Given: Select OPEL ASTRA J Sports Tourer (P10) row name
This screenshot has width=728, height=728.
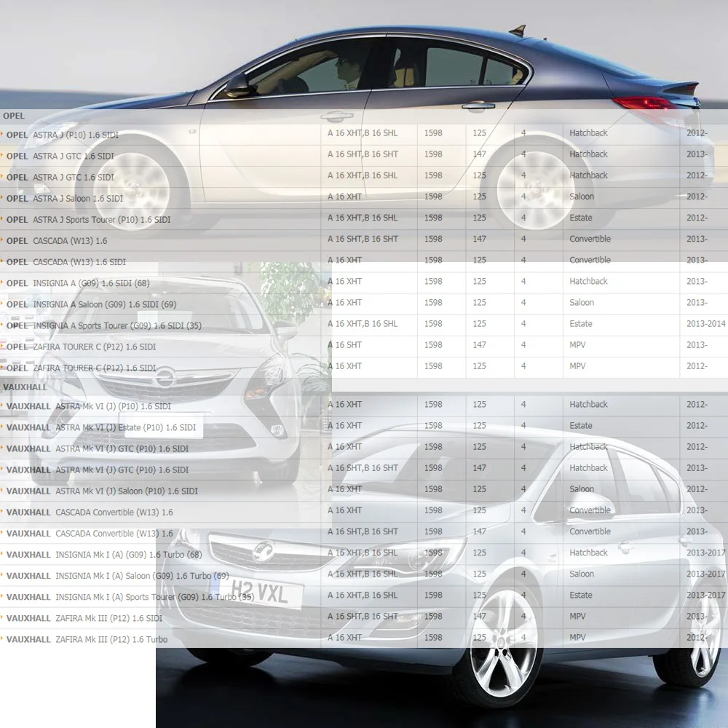Looking at the screenshot, I should (x=88, y=220).
